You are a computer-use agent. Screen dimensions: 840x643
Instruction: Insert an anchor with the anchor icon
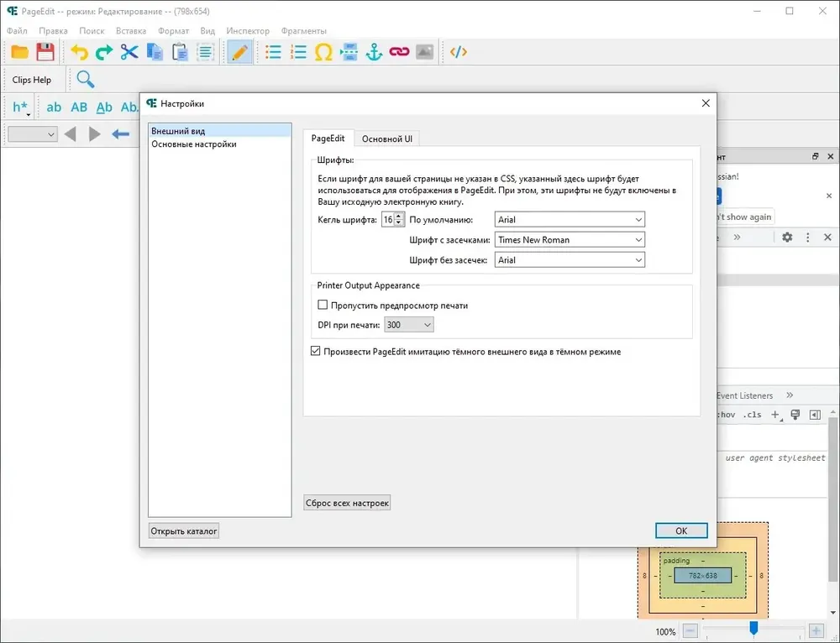(x=374, y=52)
